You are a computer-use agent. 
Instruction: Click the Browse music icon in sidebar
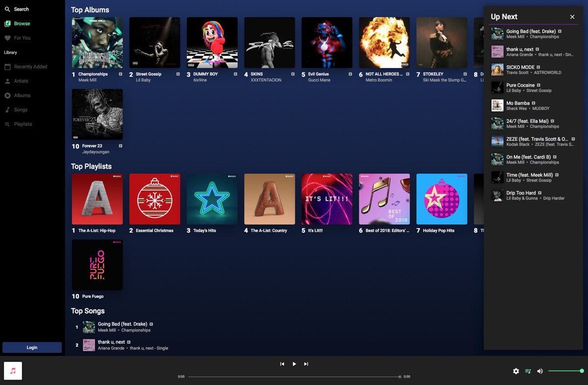point(7,24)
